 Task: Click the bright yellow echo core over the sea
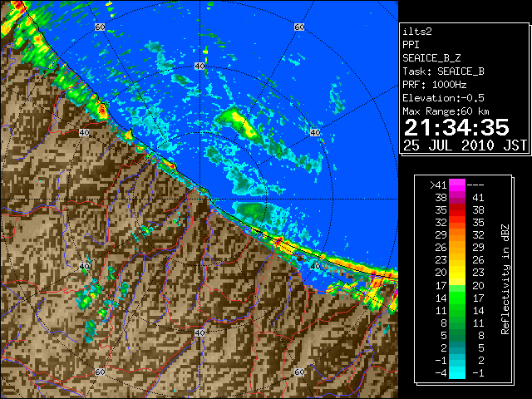tap(242, 123)
